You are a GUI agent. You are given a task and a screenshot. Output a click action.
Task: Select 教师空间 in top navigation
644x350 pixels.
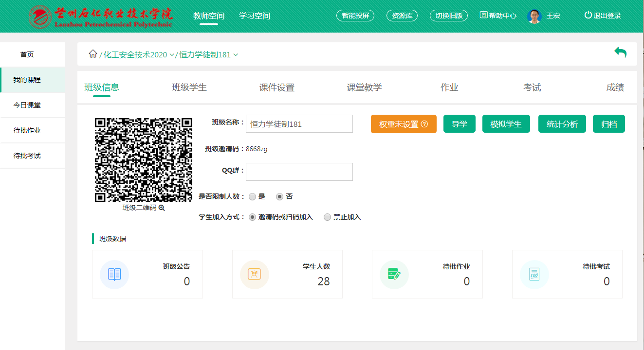[x=209, y=16]
